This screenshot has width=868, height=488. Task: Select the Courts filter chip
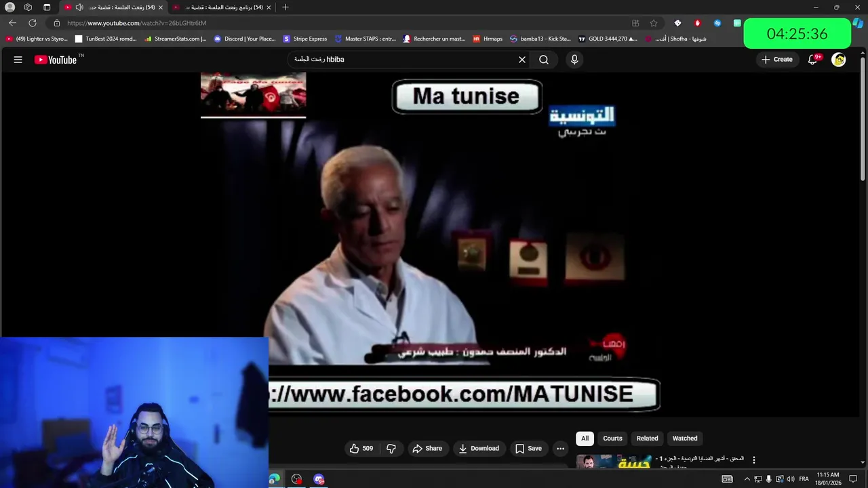tap(612, 439)
